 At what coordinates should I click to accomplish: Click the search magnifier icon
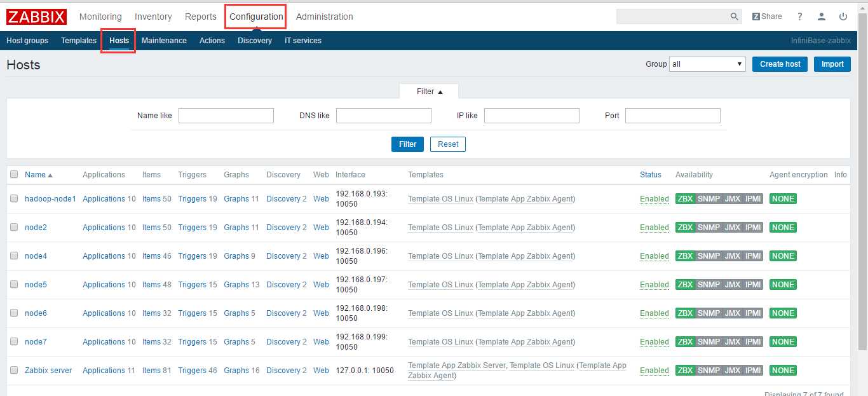coord(734,17)
